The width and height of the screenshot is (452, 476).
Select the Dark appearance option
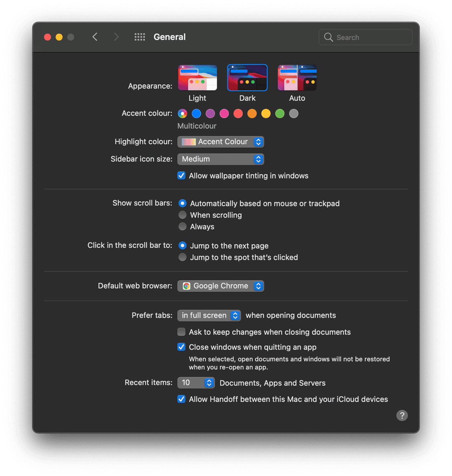coord(247,77)
